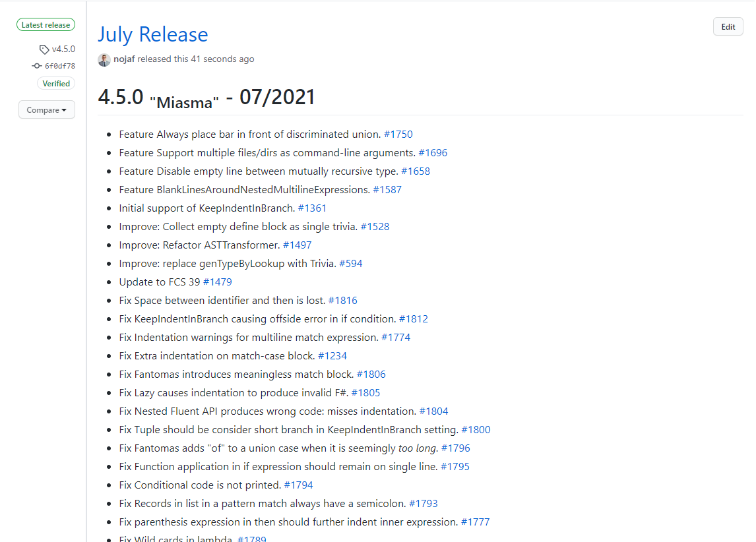Open issue #594 link
Image resolution: width=756 pixels, height=542 pixels.
click(x=350, y=264)
